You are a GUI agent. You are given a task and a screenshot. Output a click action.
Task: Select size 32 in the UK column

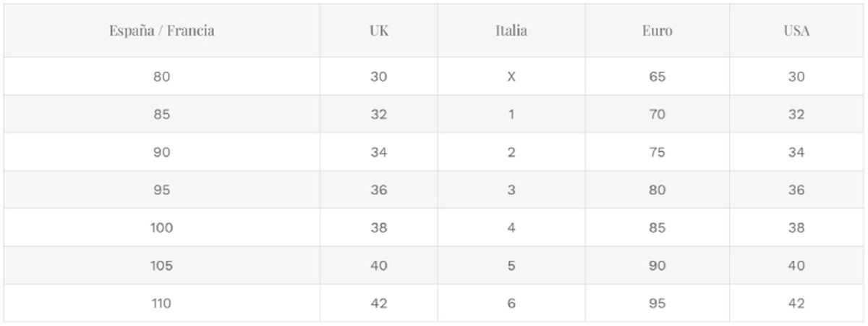point(378,114)
